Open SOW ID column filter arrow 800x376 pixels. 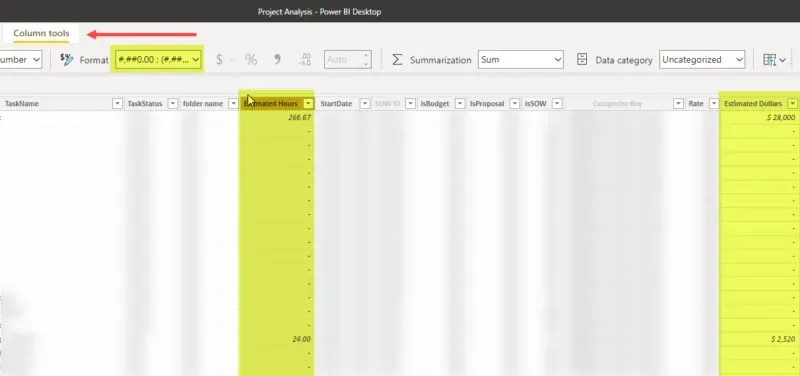click(x=410, y=104)
